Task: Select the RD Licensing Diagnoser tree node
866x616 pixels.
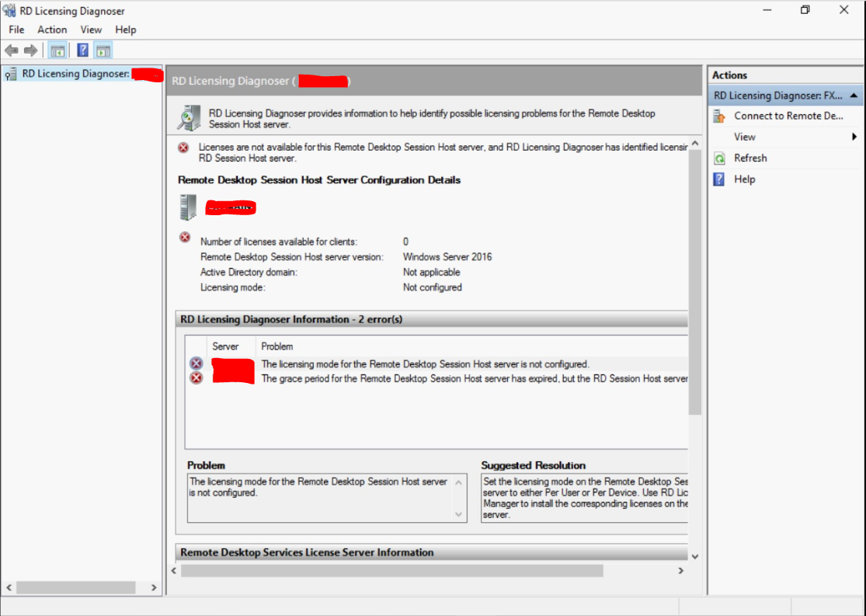Action: click(x=75, y=75)
